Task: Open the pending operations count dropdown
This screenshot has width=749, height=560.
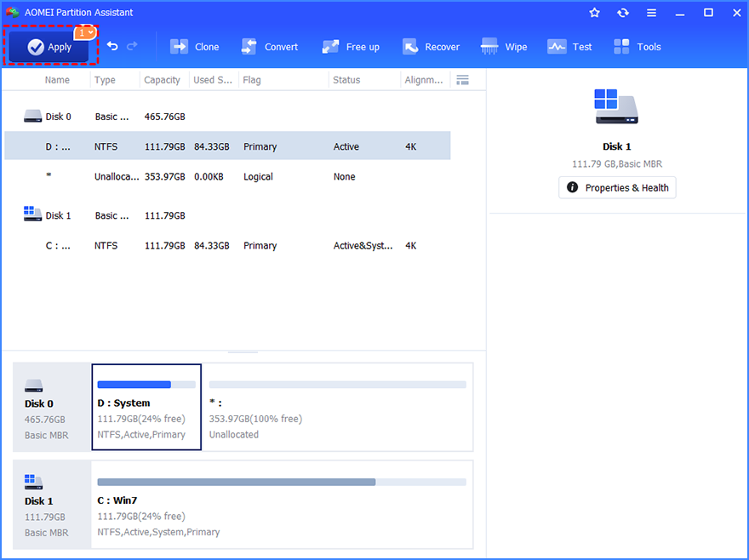Action: pyautogui.click(x=85, y=32)
